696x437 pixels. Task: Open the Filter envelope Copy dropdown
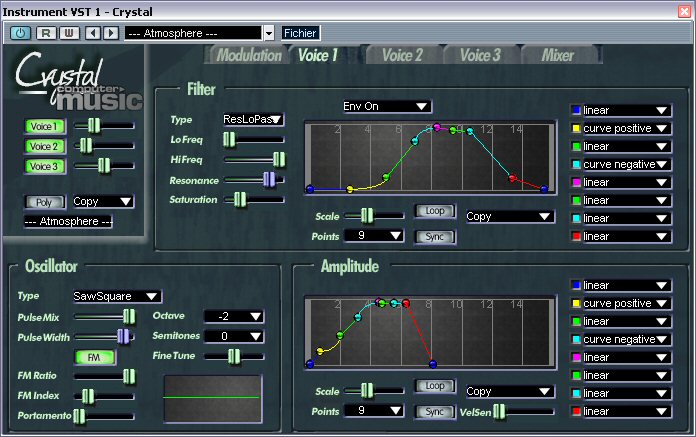click(x=510, y=217)
